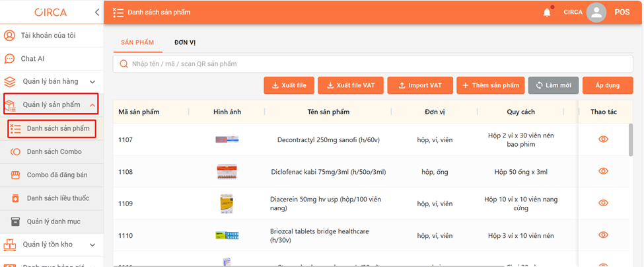
Task: Click the product list header icon
Action: pyautogui.click(x=118, y=12)
